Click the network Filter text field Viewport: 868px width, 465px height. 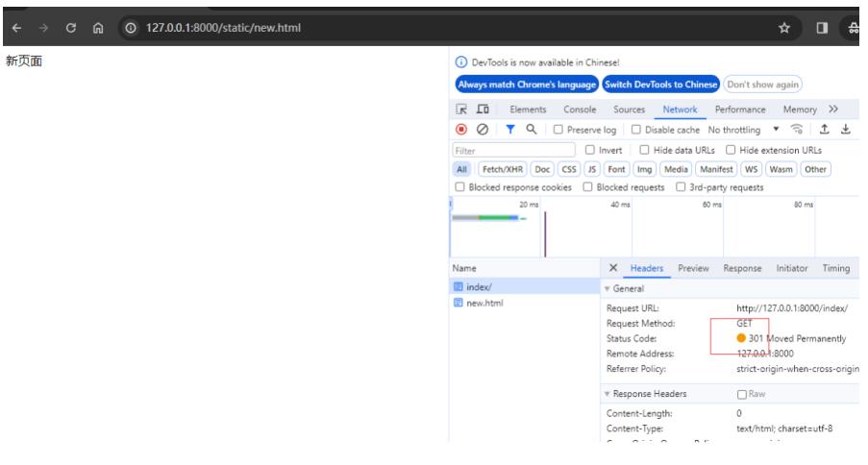513,149
